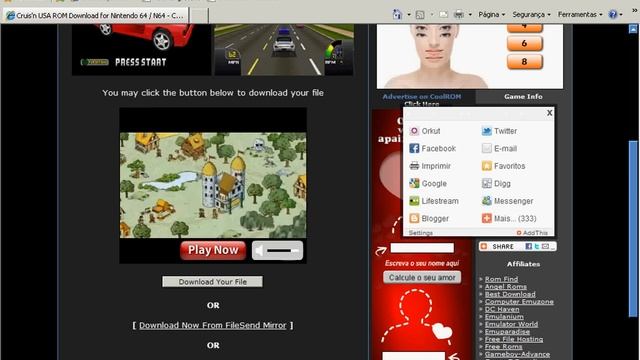Open Mais... (333) more services
Viewport: 640px width, 360px height.
pos(509,218)
